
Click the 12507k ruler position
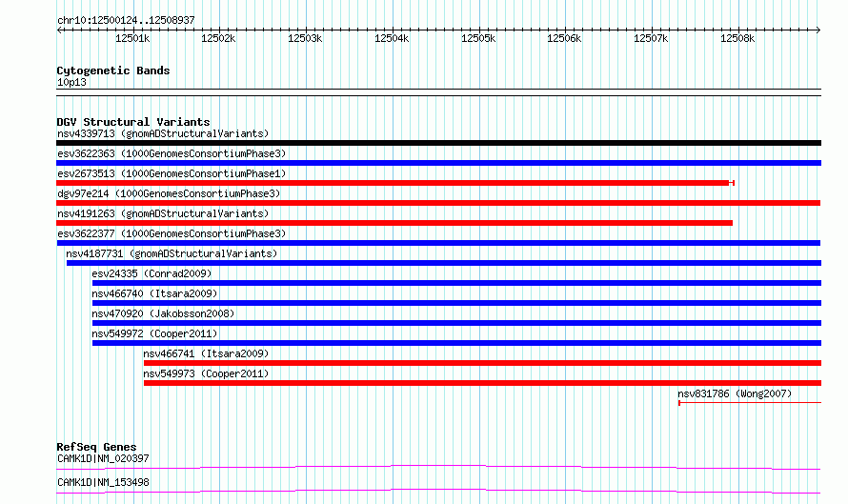(x=651, y=38)
